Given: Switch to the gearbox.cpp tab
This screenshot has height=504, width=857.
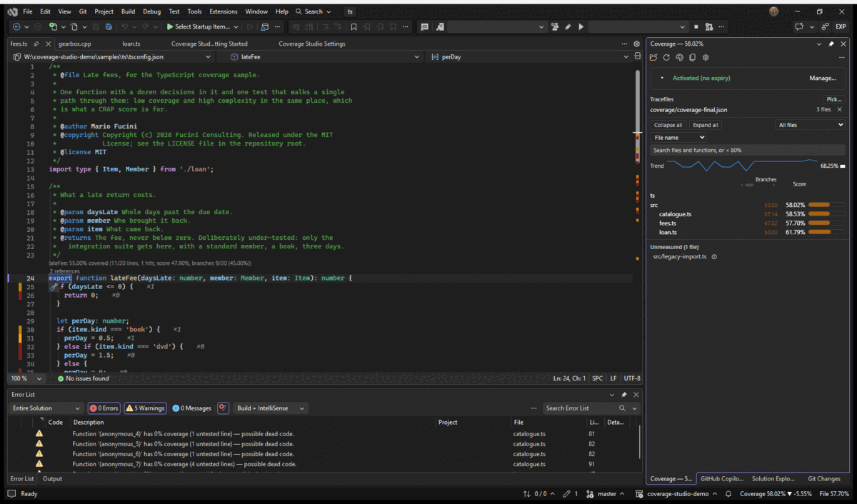Looking at the screenshot, I should pyautogui.click(x=75, y=44).
